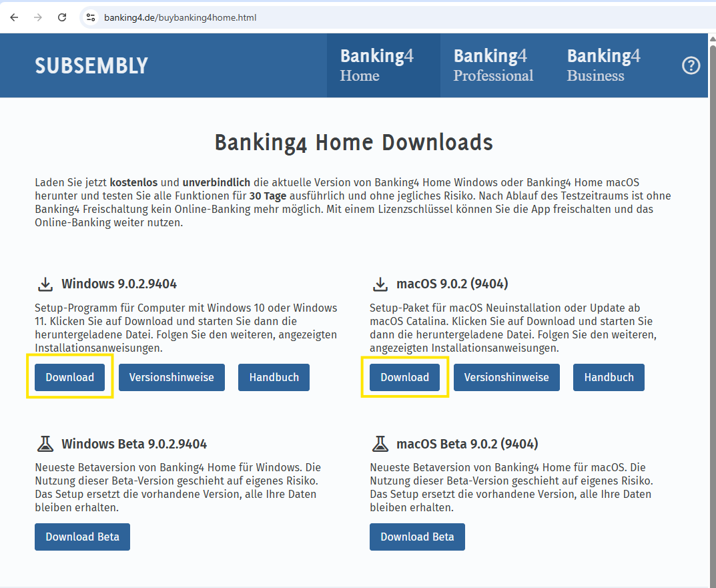Screen dimensions: 716x588
Task: Click the flask icon beside Windows Beta
Action: pos(45,444)
